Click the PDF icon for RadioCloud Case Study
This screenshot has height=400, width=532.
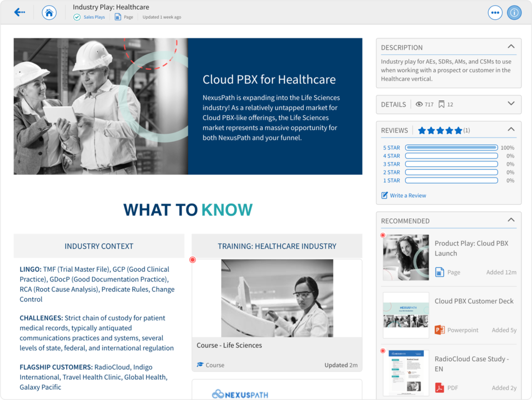click(x=440, y=388)
